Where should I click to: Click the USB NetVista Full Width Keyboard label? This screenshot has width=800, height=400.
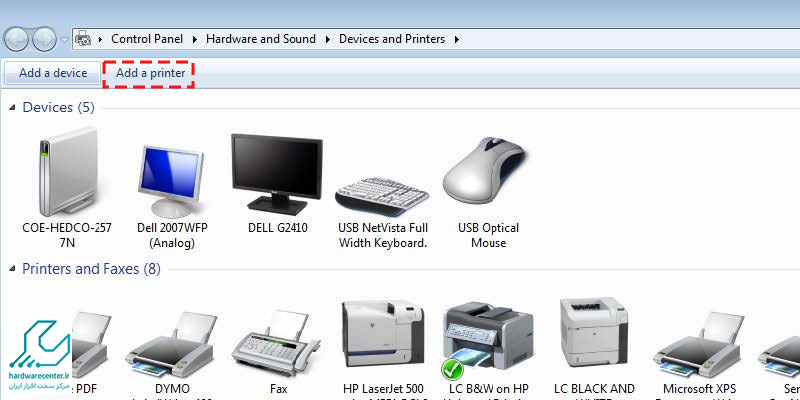(x=383, y=235)
